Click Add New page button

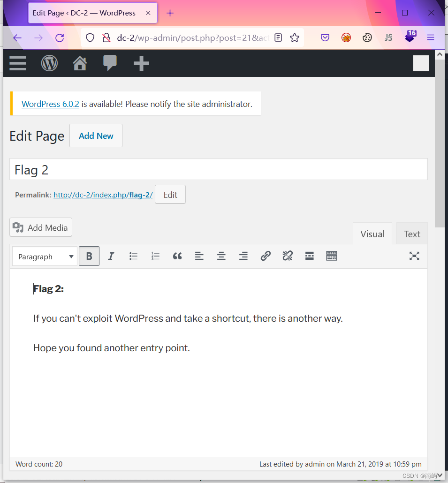click(x=96, y=136)
